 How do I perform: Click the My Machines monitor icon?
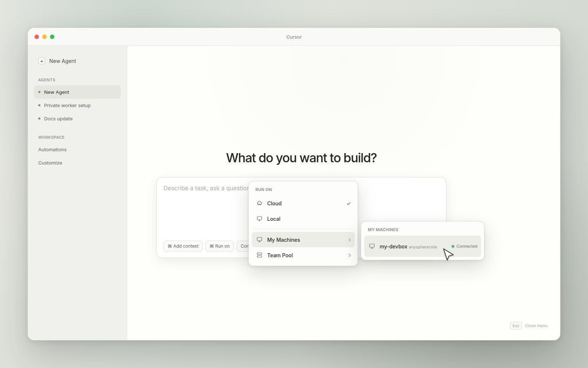pos(259,240)
